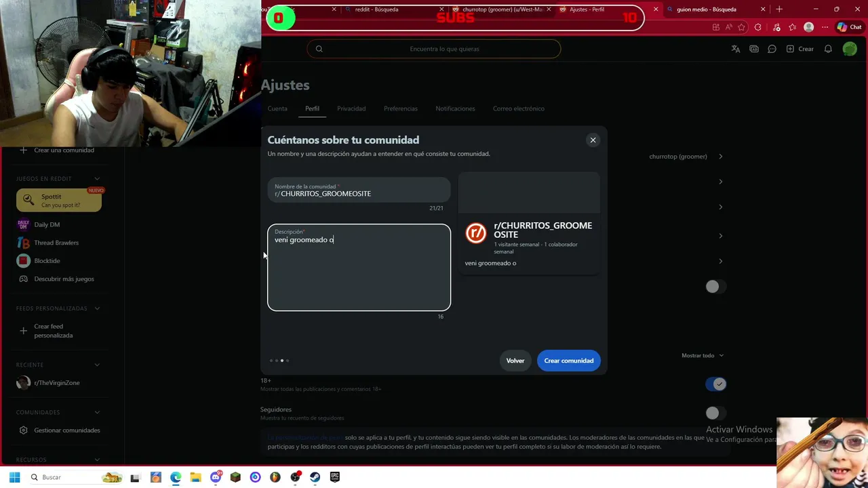
Task: Focus the 'Encuentra lo que quieras' search bar
Action: pyautogui.click(x=434, y=49)
